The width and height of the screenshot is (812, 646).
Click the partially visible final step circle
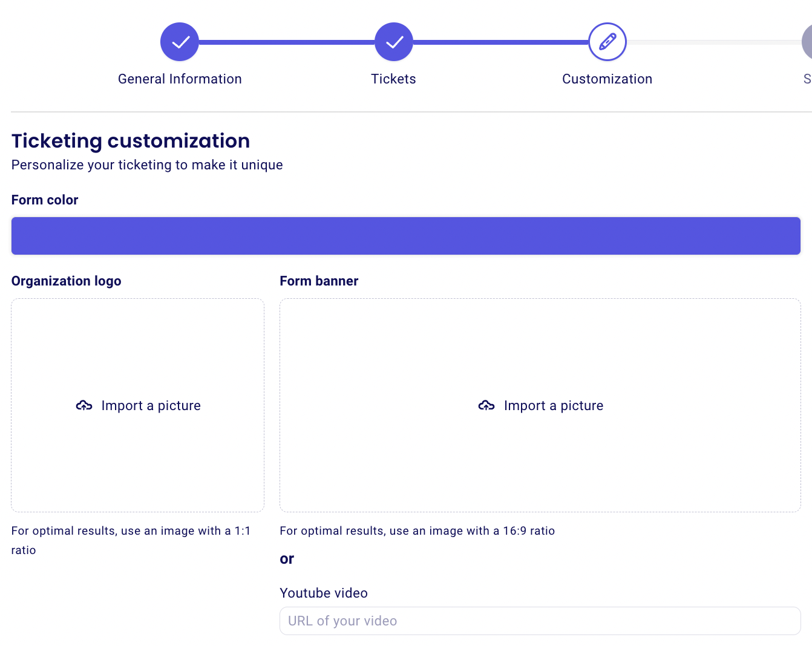pos(808,41)
